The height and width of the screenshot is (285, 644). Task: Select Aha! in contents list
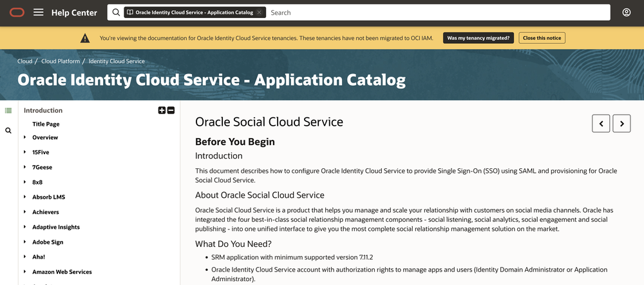click(x=39, y=257)
